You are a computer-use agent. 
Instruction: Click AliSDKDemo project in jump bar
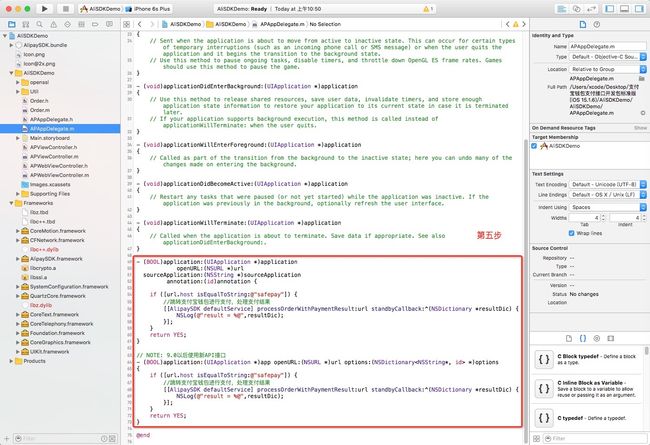[182, 24]
